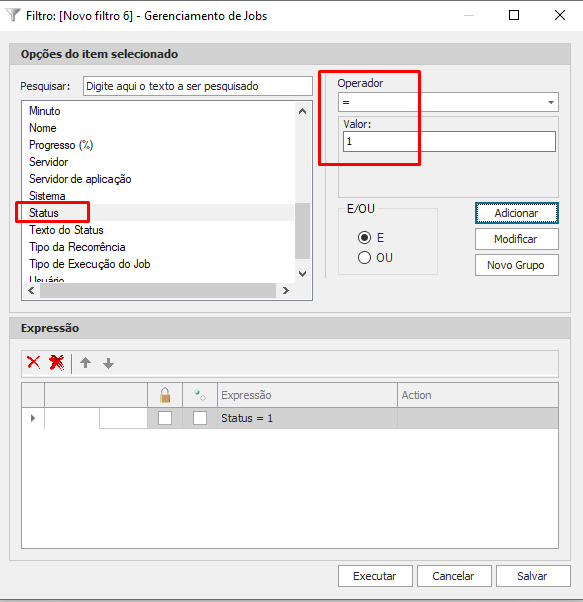Select Tipo da Recorrência in the list
583x602 pixels.
pos(77,246)
